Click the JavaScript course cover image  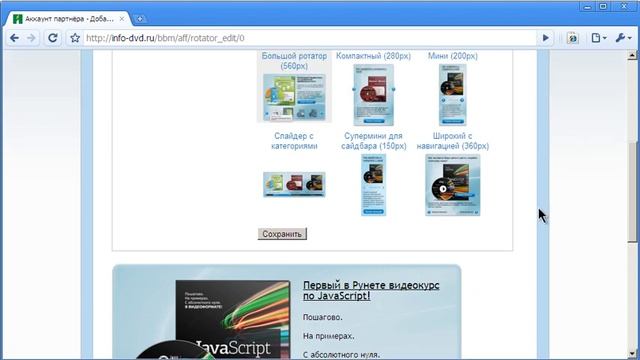[233, 320]
